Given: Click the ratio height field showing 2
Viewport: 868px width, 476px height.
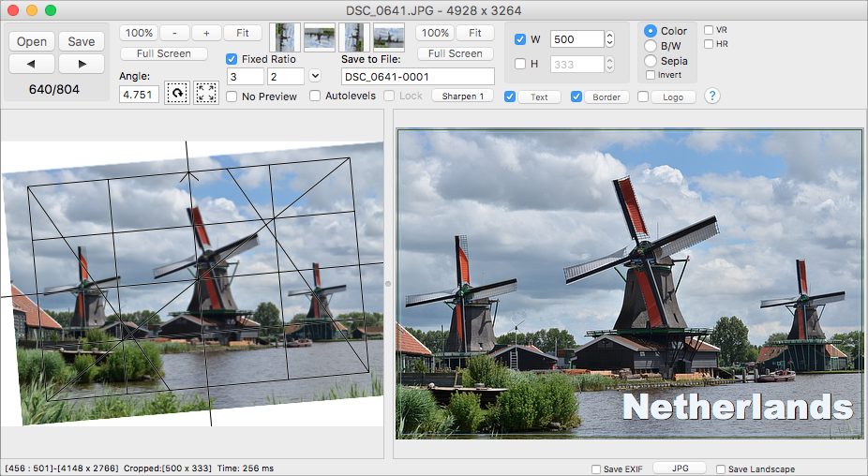Looking at the screenshot, I should point(286,77).
